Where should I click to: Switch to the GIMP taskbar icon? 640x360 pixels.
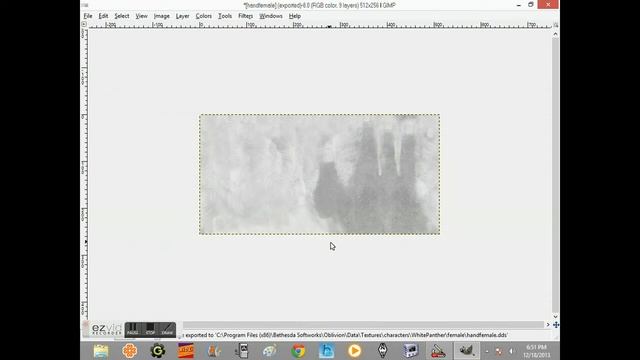click(467, 351)
